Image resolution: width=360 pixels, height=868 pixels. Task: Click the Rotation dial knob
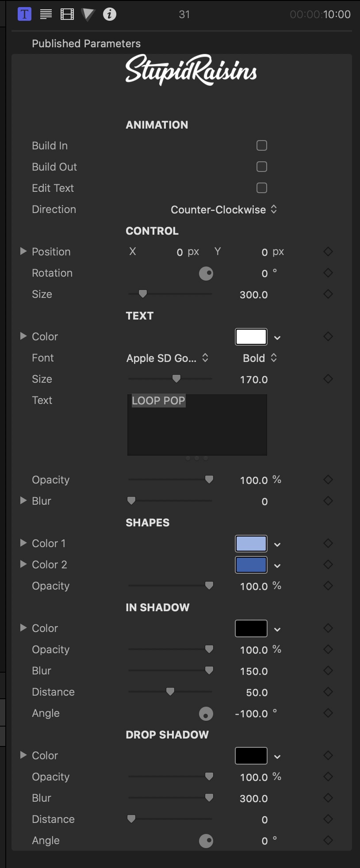206,274
